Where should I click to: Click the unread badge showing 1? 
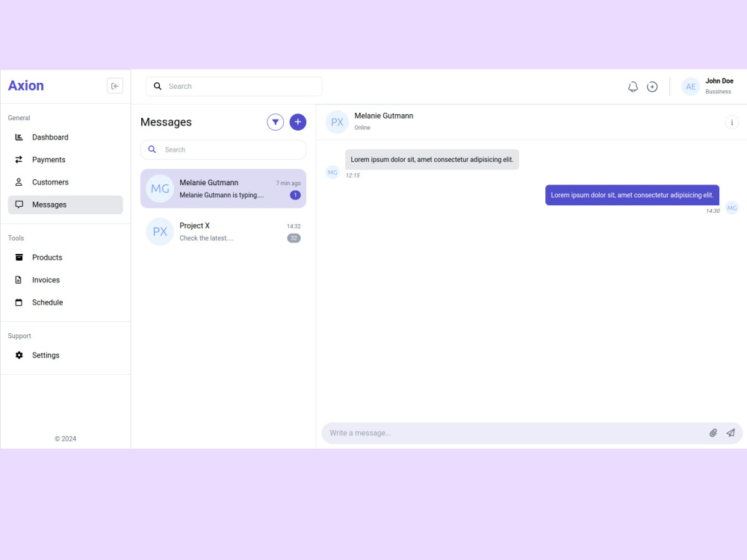[295, 195]
